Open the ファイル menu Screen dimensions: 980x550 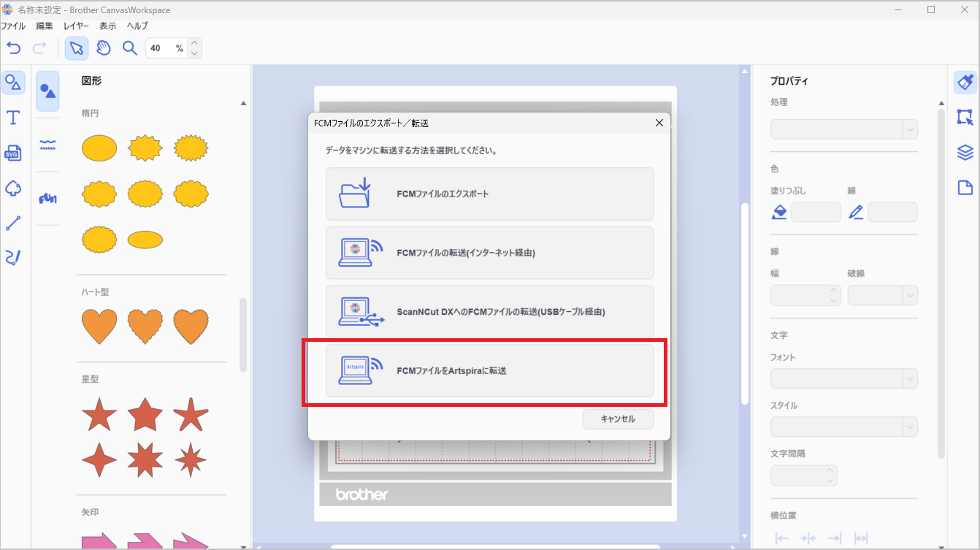pos(13,26)
